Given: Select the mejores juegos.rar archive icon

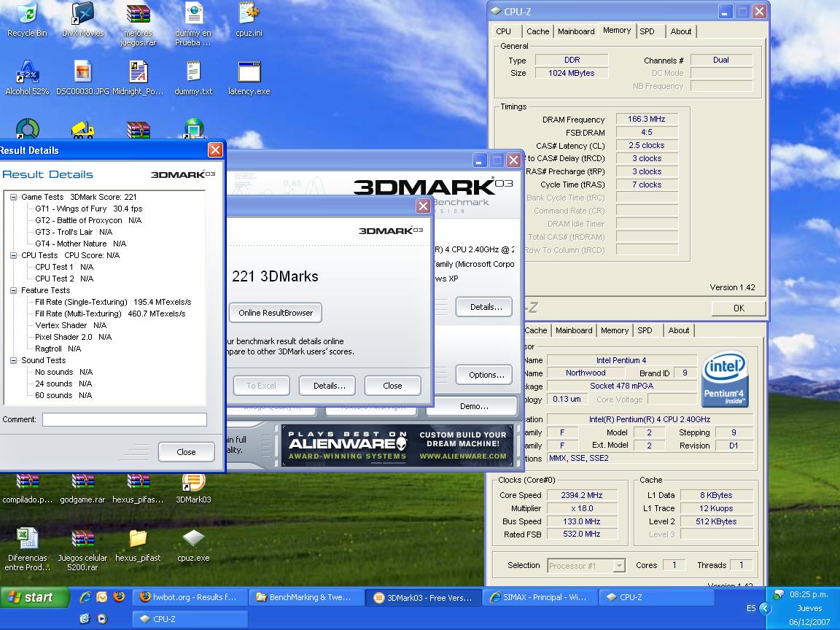Looking at the screenshot, I should (139, 24).
